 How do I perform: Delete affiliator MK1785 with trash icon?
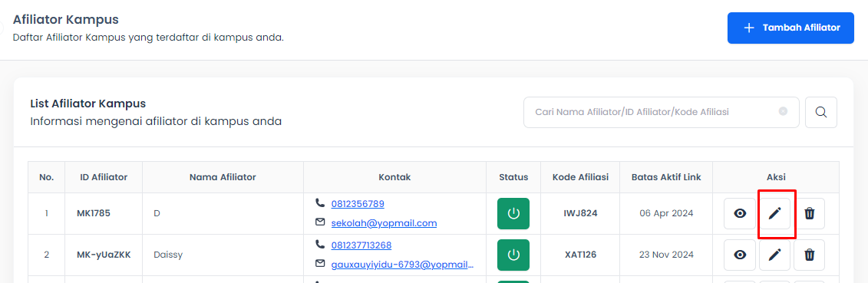810,213
